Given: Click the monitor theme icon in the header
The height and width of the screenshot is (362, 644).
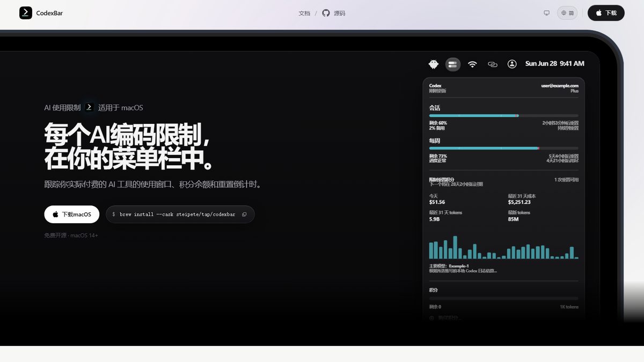Looking at the screenshot, I should click(x=546, y=13).
